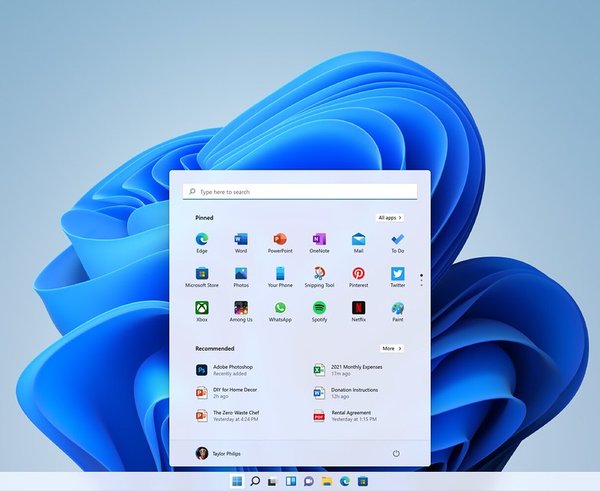Open the PowerPoint pinned app
This screenshot has width=600, height=491.
pyautogui.click(x=280, y=240)
